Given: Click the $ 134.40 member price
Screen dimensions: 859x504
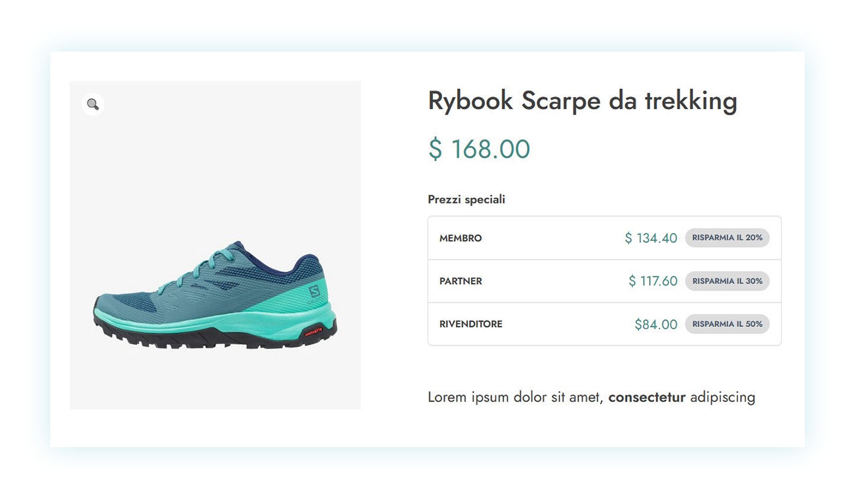Looking at the screenshot, I should click(x=651, y=238).
